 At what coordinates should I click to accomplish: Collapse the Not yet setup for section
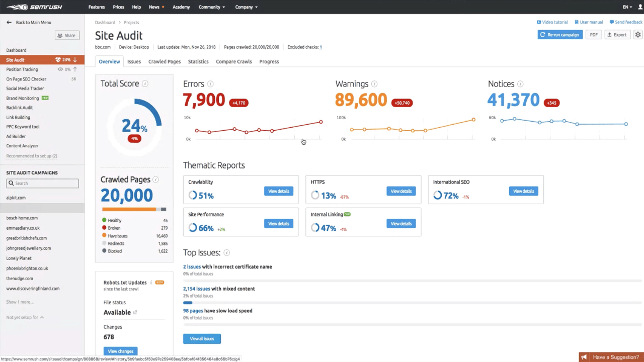[25, 317]
